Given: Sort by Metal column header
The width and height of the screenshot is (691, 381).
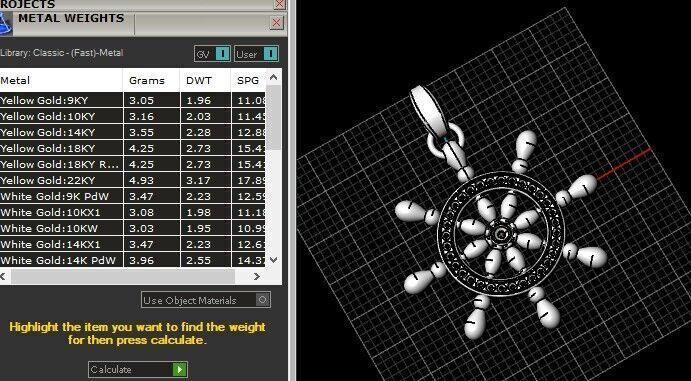Looking at the screenshot, I should pyautogui.click(x=61, y=81).
